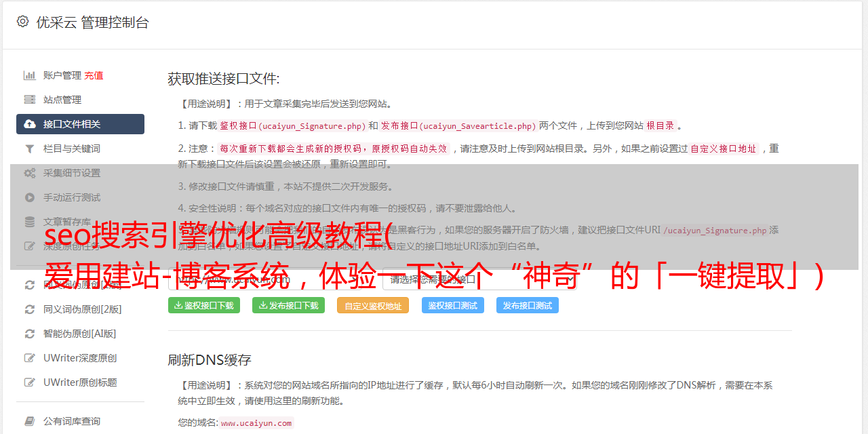
Task: Click the www.ucaiyun.com domain text
Action: pos(256,422)
